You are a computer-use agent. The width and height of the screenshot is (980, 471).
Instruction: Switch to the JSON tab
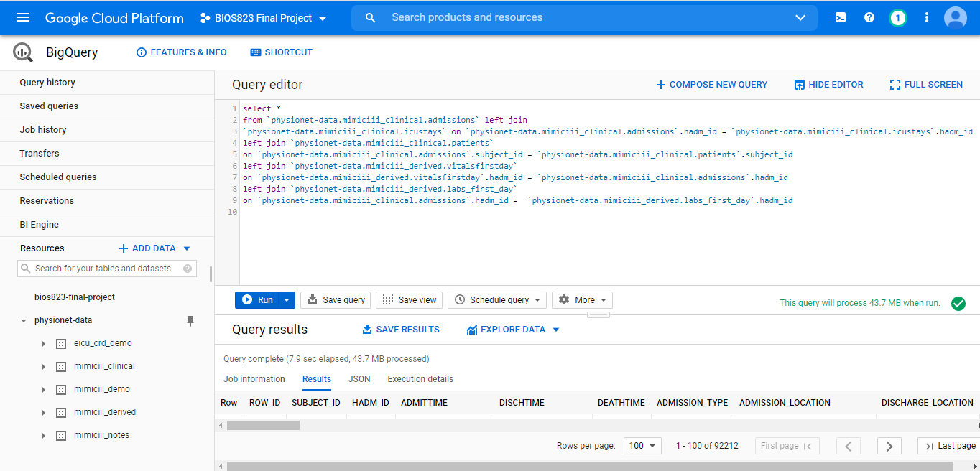(x=359, y=379)
